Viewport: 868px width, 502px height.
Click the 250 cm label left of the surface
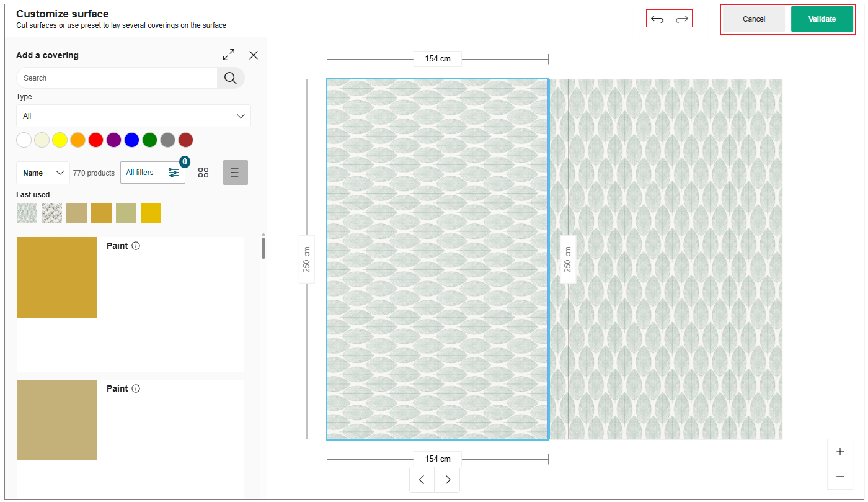click(307, 259)
